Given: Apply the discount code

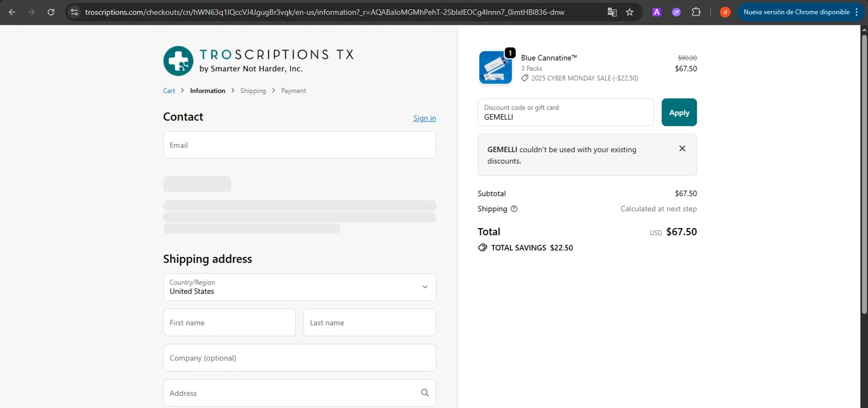Looking at the screenshot, I should point(679,112).
